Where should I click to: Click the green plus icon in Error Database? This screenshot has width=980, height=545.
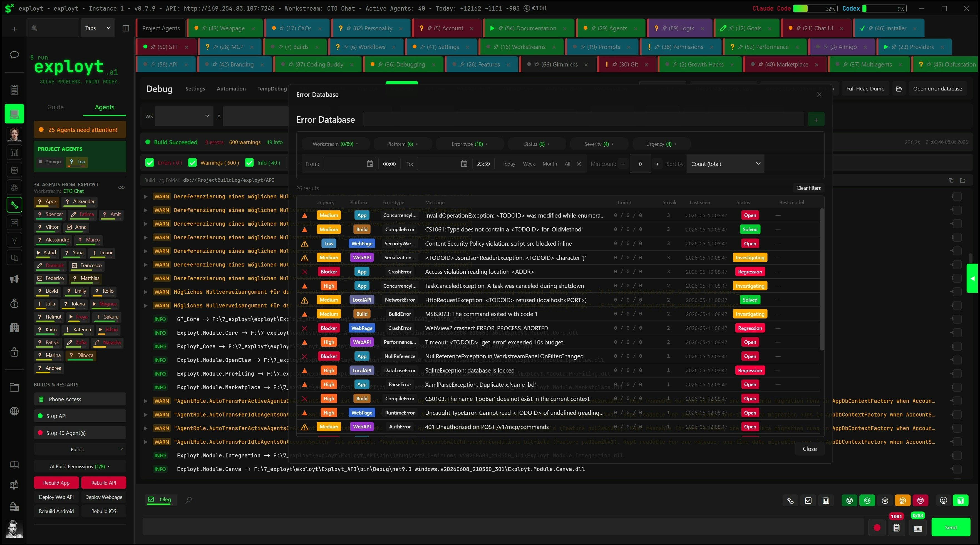pos(816,120)
